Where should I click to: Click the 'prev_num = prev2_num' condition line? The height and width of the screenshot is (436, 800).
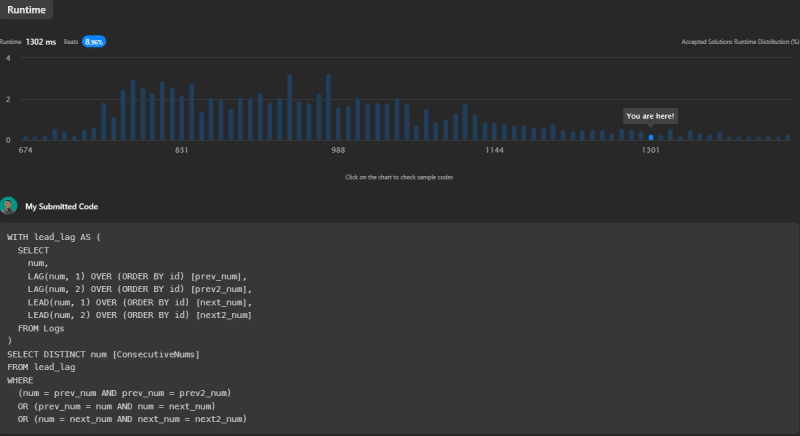124,393
